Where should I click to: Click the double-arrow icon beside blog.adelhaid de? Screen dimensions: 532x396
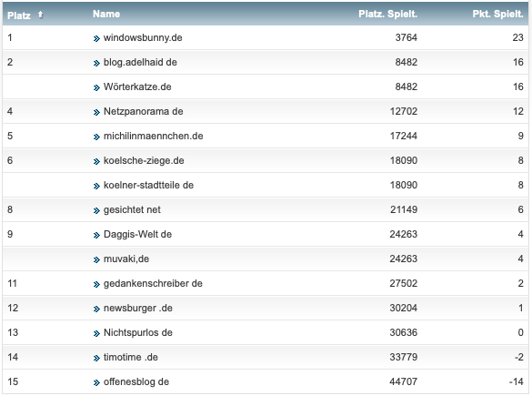pos(96,63)
